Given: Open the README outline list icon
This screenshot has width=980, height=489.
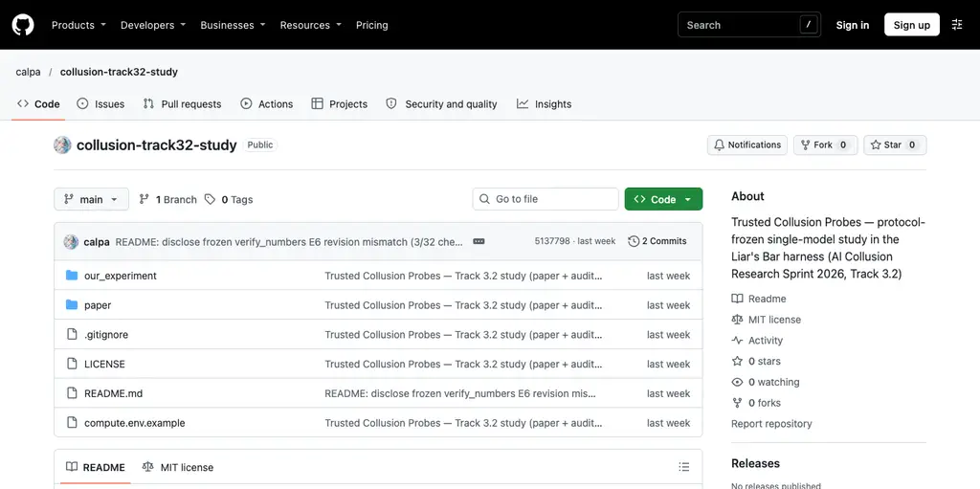Looking at the screenshot, I should pyautogui.click(x=684, y=467).
